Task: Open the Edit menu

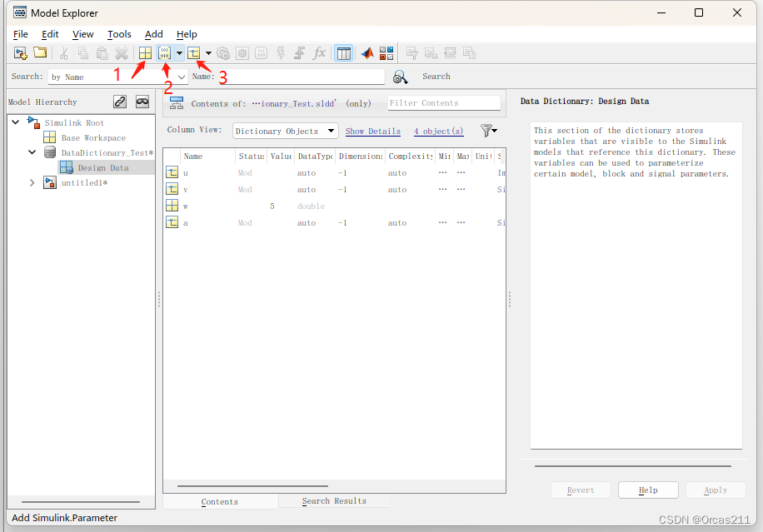Action: coord(50,34)
